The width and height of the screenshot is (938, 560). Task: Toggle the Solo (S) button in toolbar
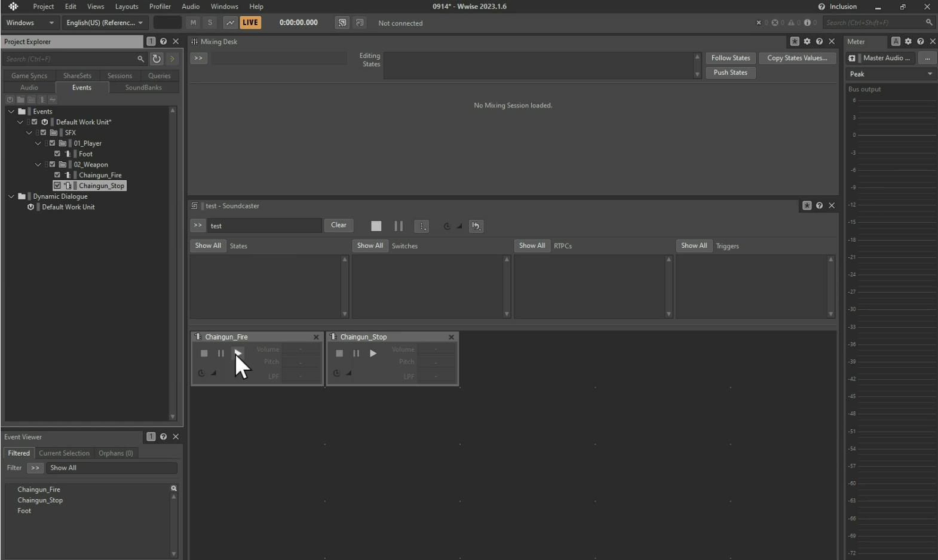coord(210,23)
